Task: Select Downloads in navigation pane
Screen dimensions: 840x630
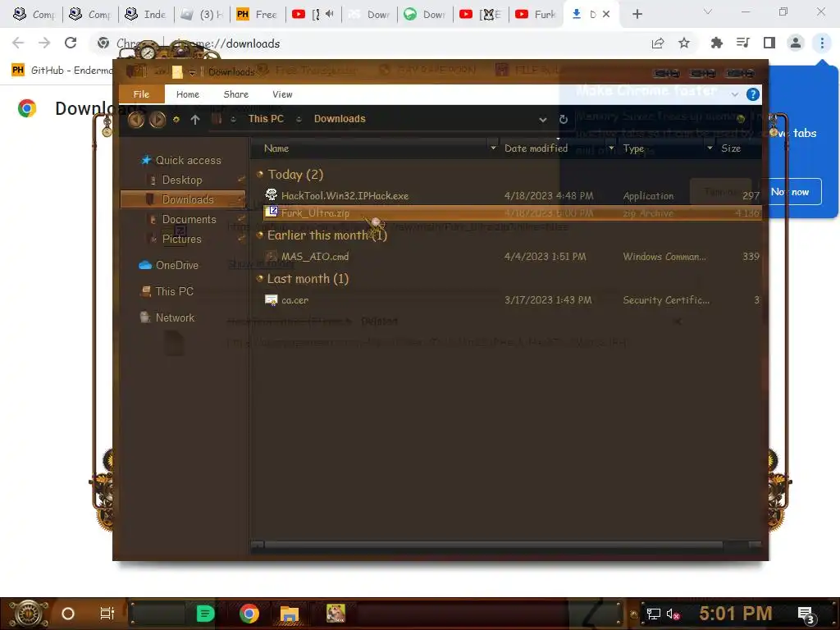Action: coord(183,199)
